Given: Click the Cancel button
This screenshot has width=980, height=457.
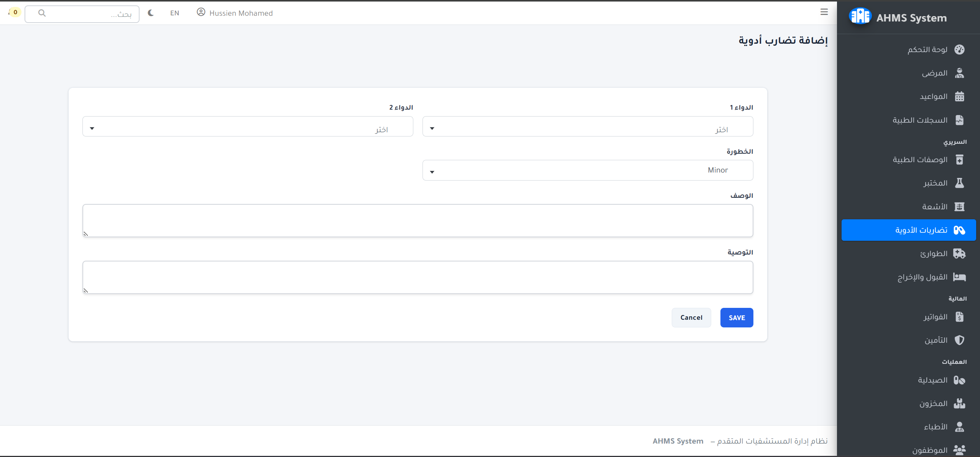Looking at the screenshot, I should tap(691, 317).
